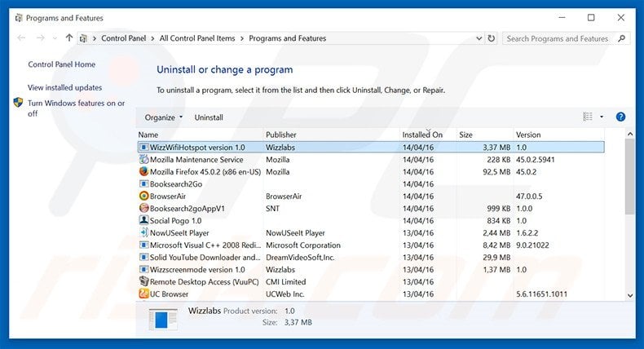The width and height of the screenshot is (644, 349).
Task: Click the Booksearch2Go program icon
Action: coord(143,183)
